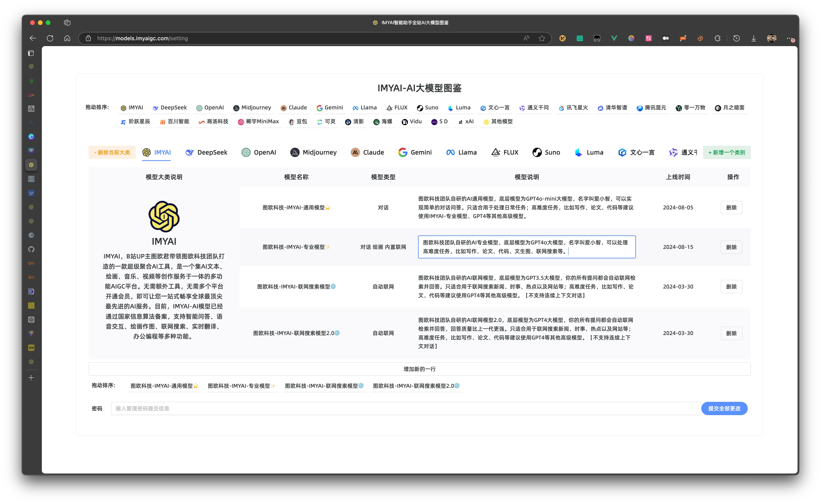Screen dimensions: 821x504
Task: Add a new tab with sidebar plus
Action: (x=31, y=378)
